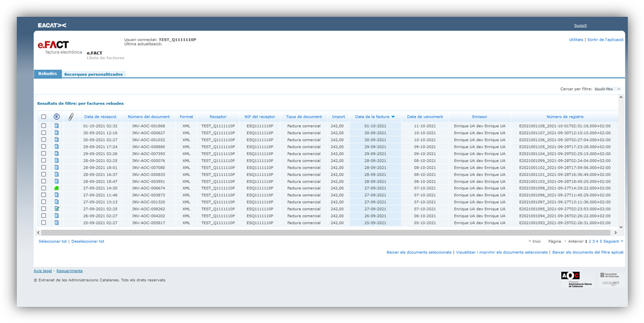Image resolution: width=644 pixels, height=323 pixels.
Task: Click the EACAT logo in top bar
Action: click(x=52, y=25)
